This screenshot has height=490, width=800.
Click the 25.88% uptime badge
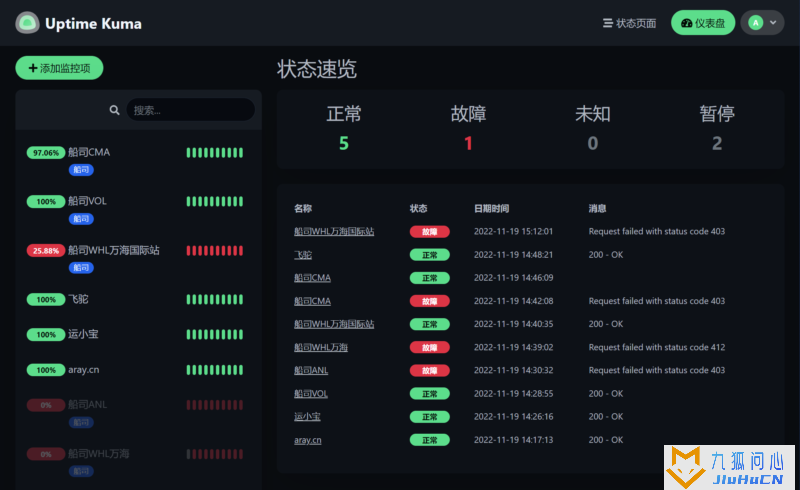tap(46, 251)
